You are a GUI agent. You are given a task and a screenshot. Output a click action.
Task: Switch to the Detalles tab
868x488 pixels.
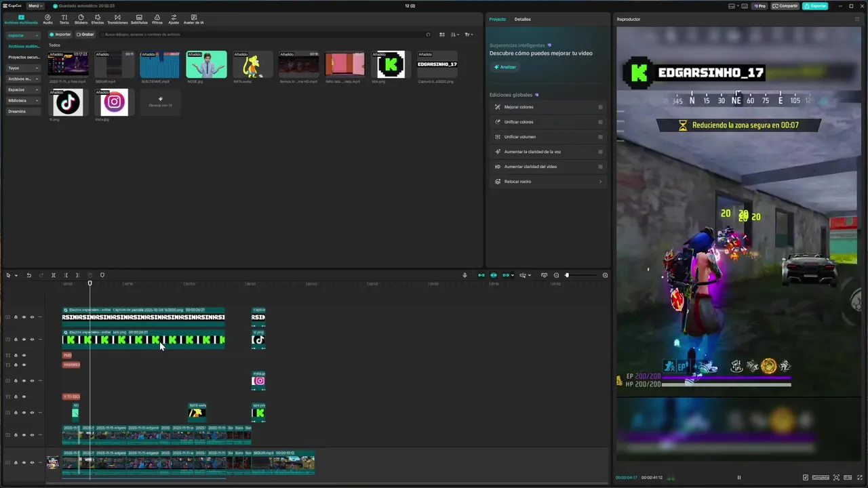(x=522, y=19)
